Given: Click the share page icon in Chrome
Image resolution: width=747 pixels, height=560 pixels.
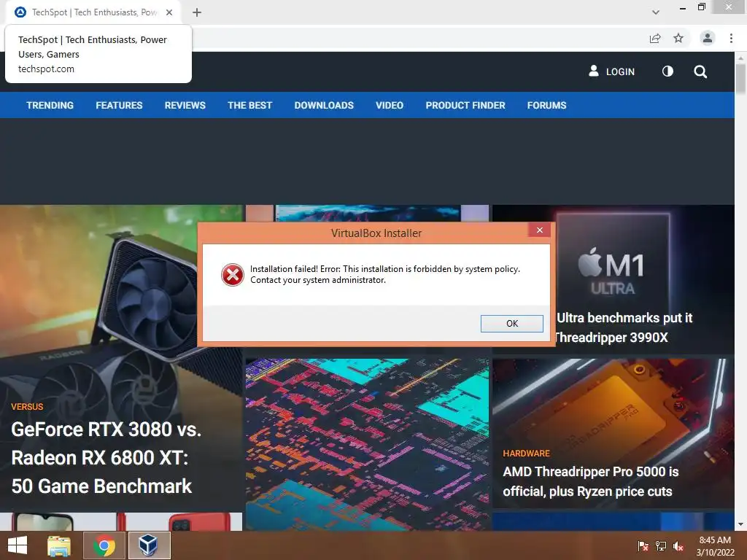Looking at the screenshot, I should (655, 39).
